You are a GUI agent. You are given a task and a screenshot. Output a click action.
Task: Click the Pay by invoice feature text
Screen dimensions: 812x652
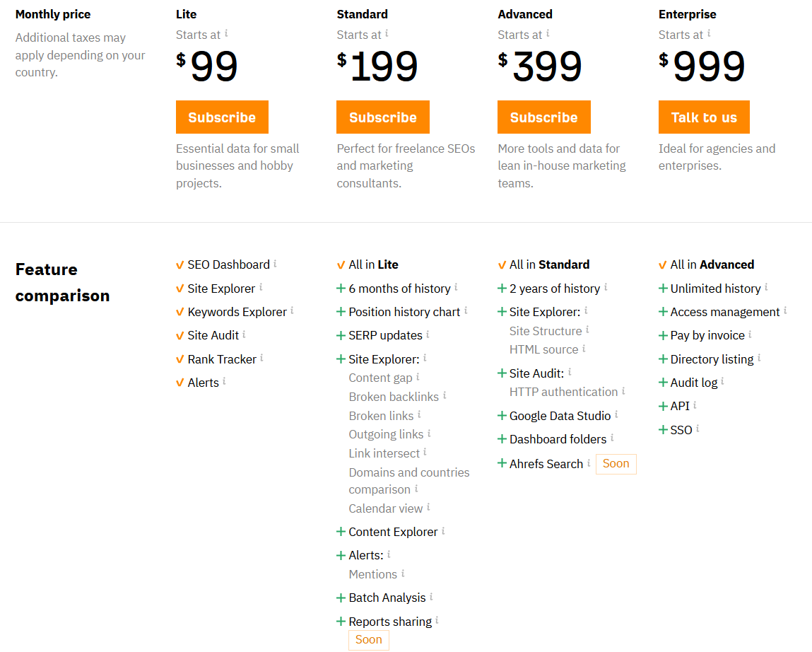point(707,335)
